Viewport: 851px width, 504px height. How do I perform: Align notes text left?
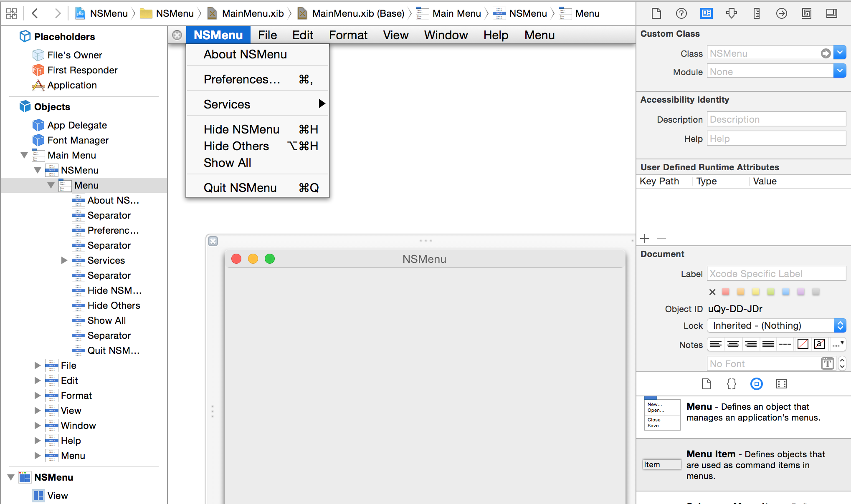[x=715, y=344]
